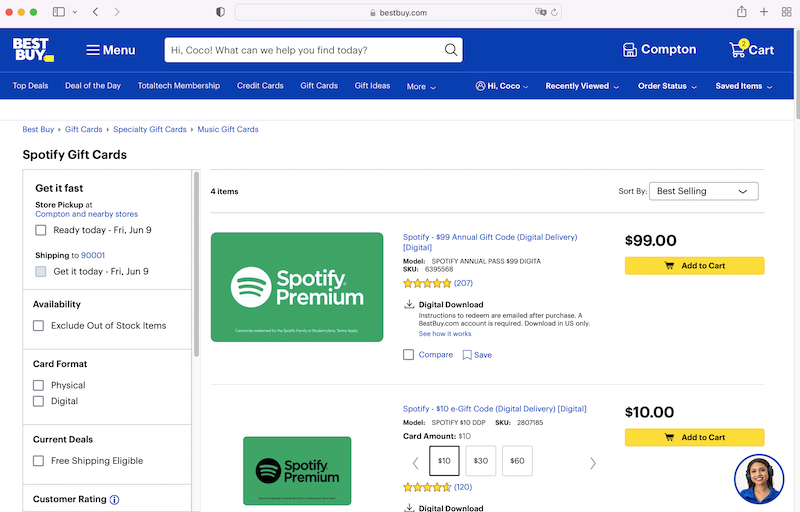Viewport: 800px width, 512px height.
Task: Open Deal of the Day
Action: click(x=93, y=86)
